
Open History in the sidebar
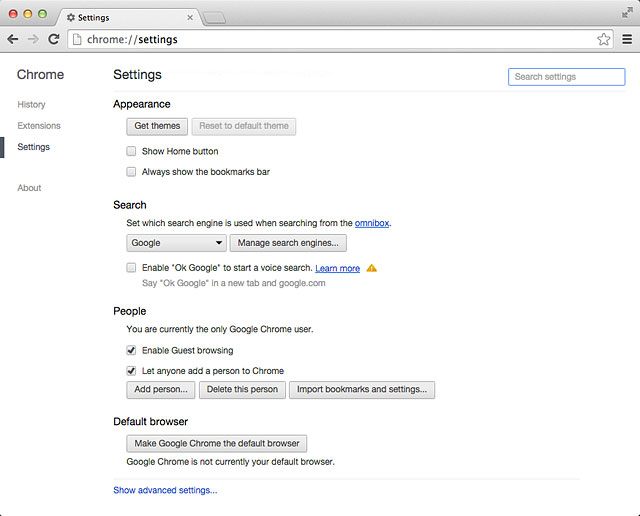(31, 105)
